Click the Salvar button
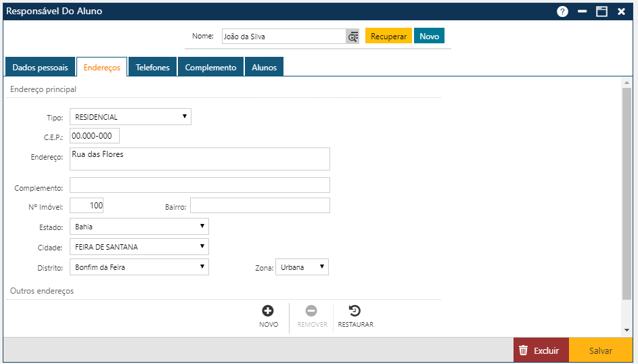Viewport: 638px width, 364px height. pyautogui.click(x=600, y=350)
